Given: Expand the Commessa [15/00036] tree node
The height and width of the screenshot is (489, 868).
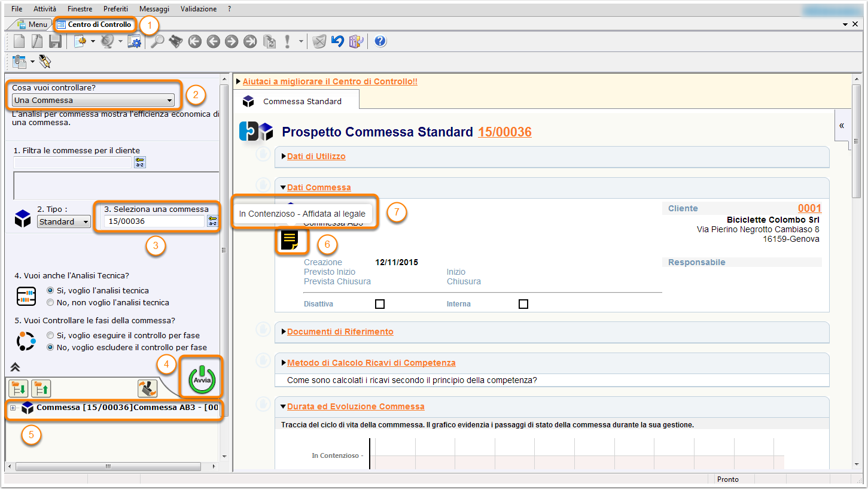Looking at the screenshot, I should coord(12,408).
